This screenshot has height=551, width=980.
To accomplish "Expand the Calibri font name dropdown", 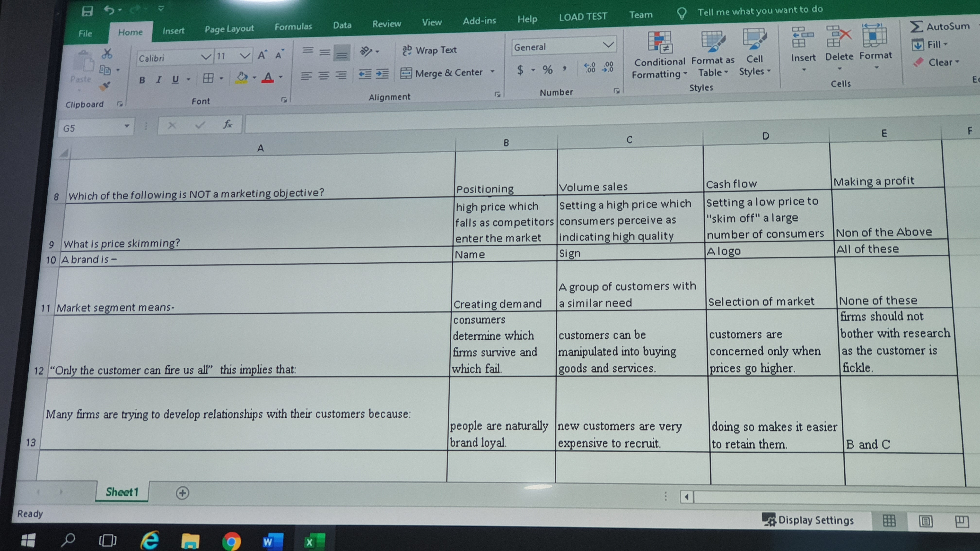I will pos(206,57).
